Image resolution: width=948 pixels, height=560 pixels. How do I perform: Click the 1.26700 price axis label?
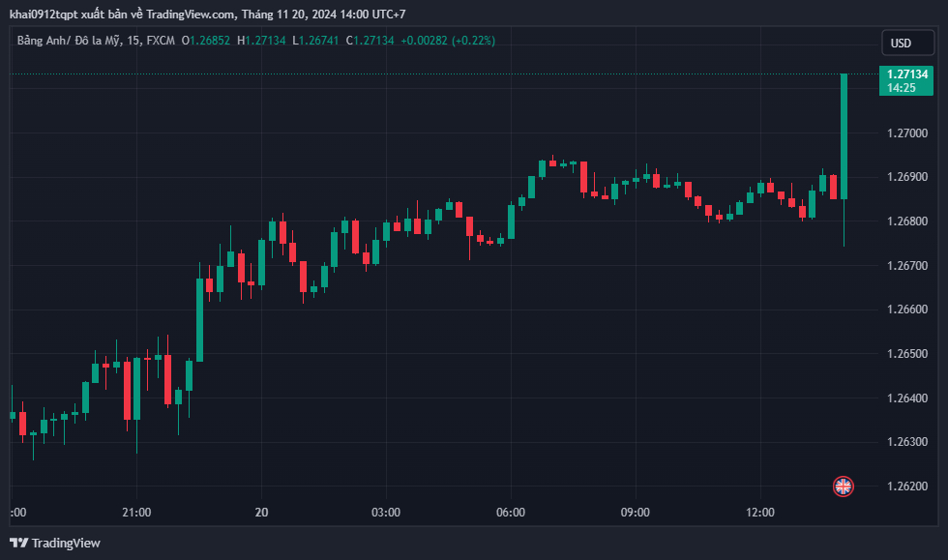pos(907,265)
